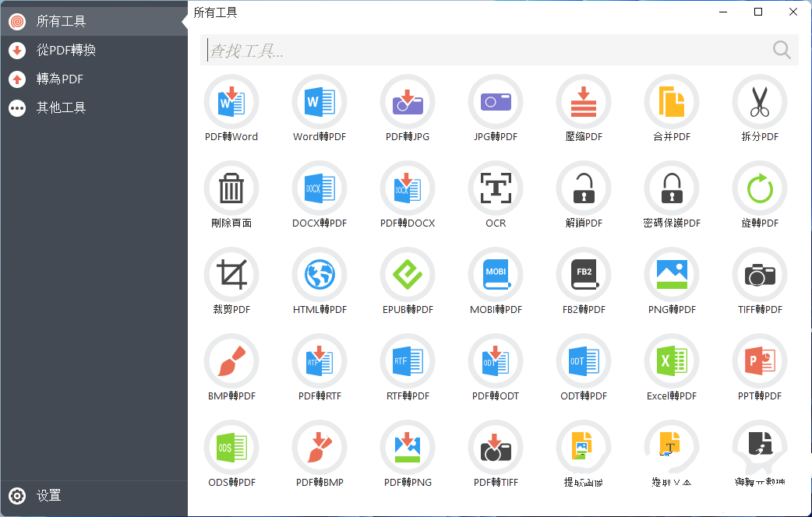Launch the PDF轉DOCX tool
This screenshot has height=517, width=812.
pyautogui.click(x=407, y=188)
